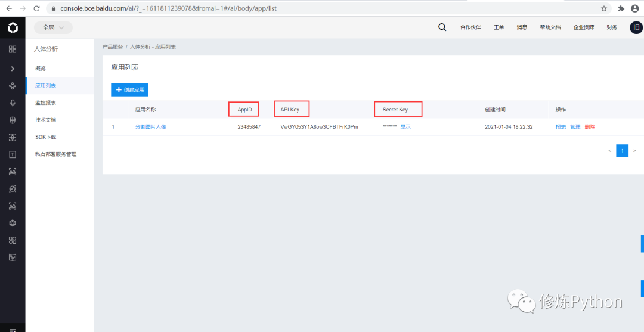Click the 应用列表 page heading
644x332 pixels.
click(125, 67)
